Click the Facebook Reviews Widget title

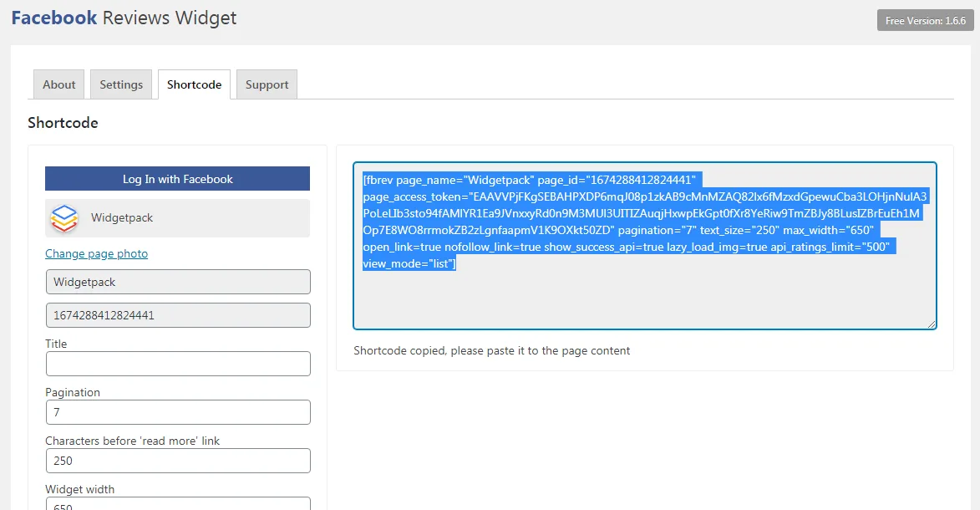(124, 18)
